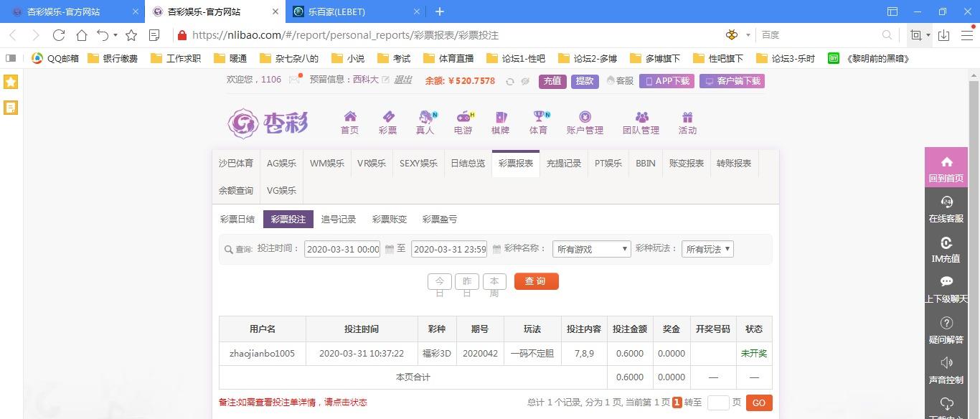Select the 电游 game controller icon
The width and height of the screenshot is (980, 419).
coord(463,117)
